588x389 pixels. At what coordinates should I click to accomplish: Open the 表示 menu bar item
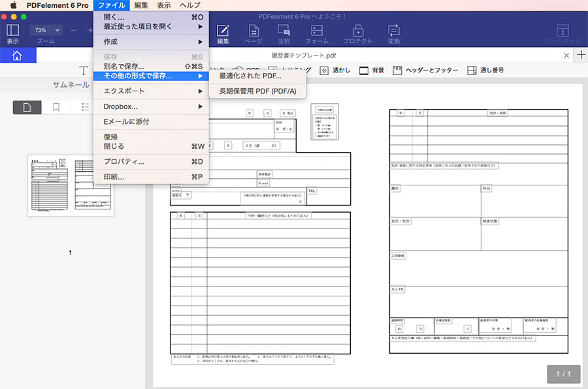pos(163,5)
